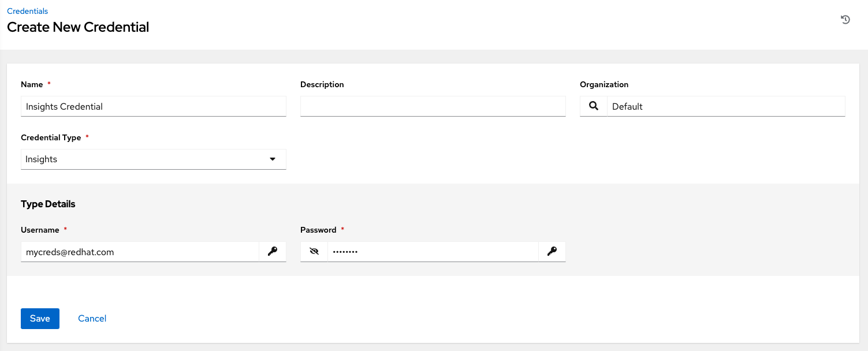Viewport: 868px width, 351px height.
Task: Focus the Name field containing Insights Credential
Action: click(x=153, y=106)
